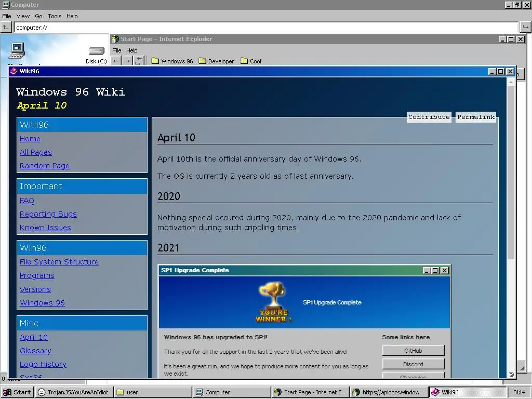
Task: Click the Wiki96 title bar icon
Action: 14,71
